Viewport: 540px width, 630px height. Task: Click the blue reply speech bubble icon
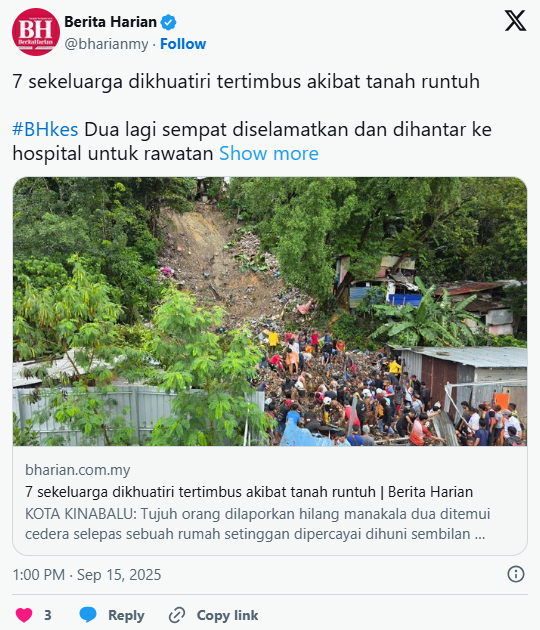tap(88, 615)
